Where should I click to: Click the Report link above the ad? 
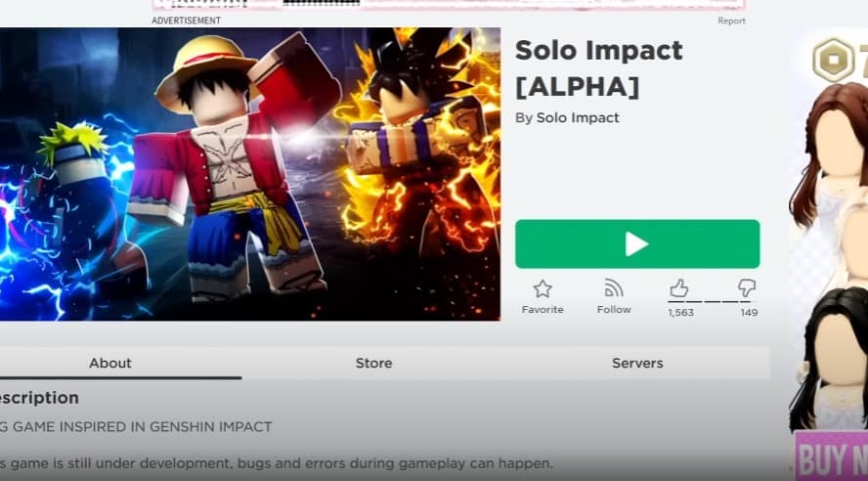[x=731, y=21]
